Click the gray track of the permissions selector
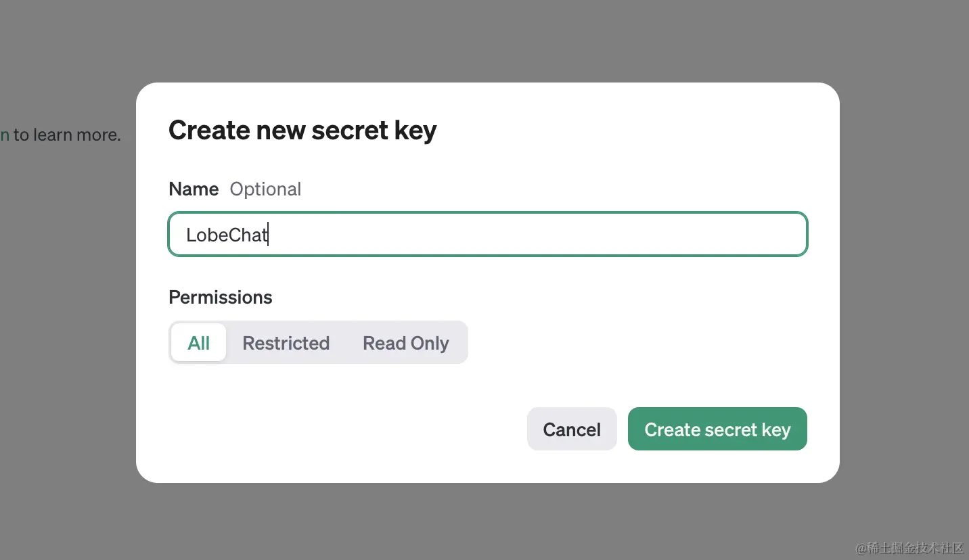 tap(459, 343)
